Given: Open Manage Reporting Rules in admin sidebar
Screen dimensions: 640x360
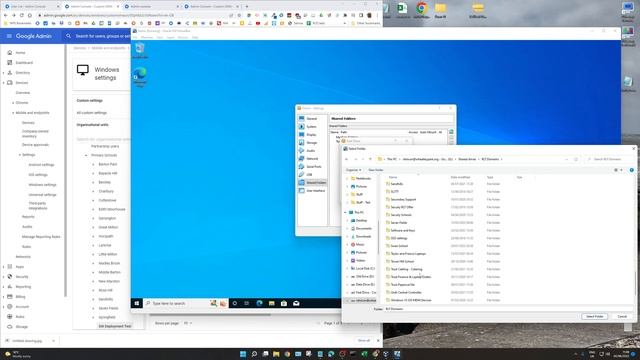Looking at the screenshot, I should pyautogui.click(x=41, y=237).
